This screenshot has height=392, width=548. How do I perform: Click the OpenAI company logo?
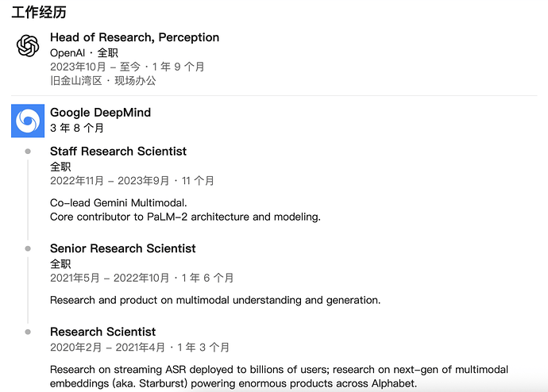coord(28,46)
